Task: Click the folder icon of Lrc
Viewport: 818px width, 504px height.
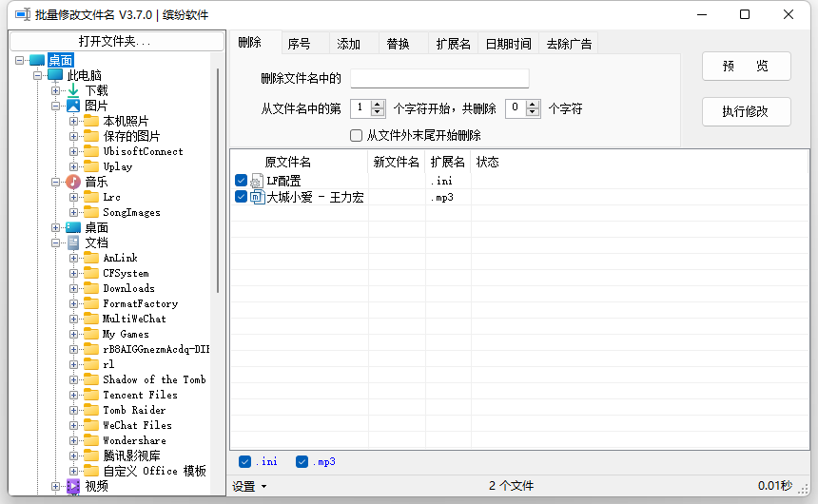Action: point(91,197)
